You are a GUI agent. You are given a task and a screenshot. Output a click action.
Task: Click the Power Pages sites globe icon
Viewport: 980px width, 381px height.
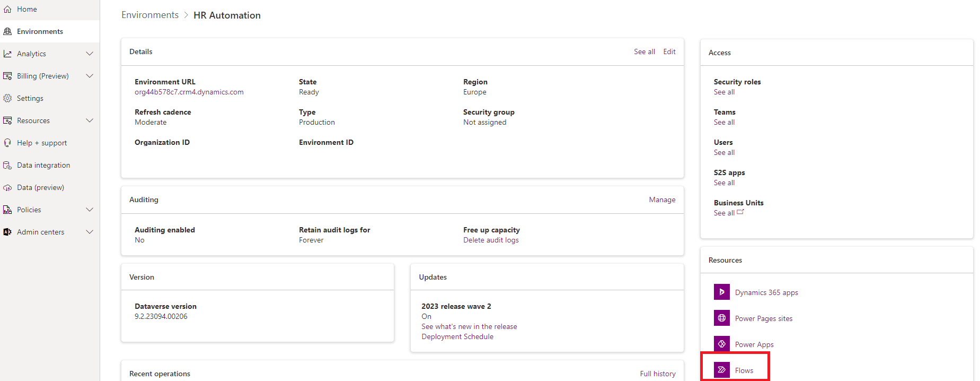pyautogui.click(x=722, y=318)
